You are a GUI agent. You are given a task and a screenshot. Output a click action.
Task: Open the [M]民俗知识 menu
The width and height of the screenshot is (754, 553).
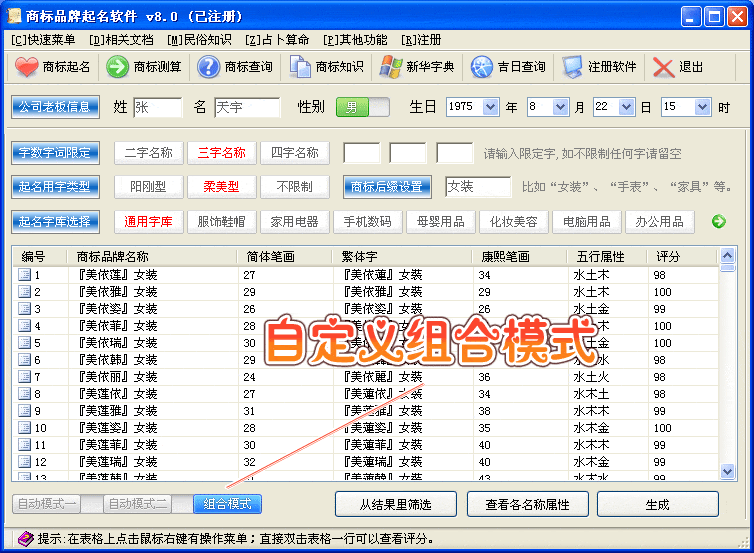[x=199, y=40]
